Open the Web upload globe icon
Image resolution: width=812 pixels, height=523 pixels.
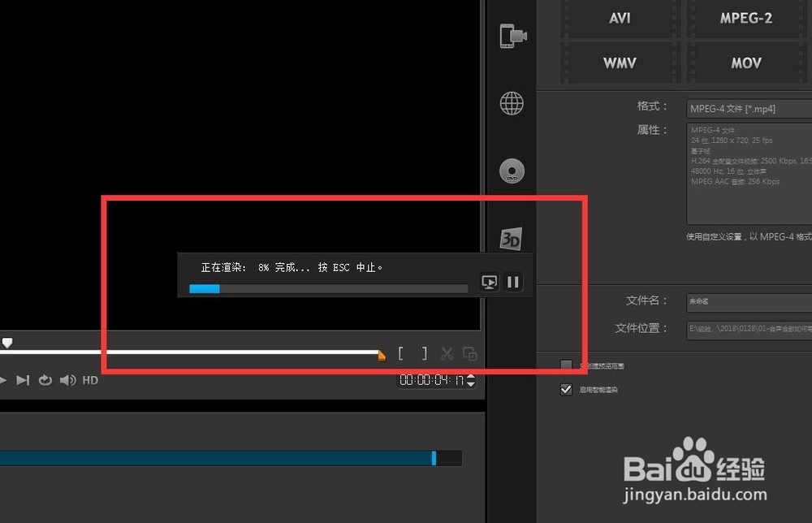512,103
